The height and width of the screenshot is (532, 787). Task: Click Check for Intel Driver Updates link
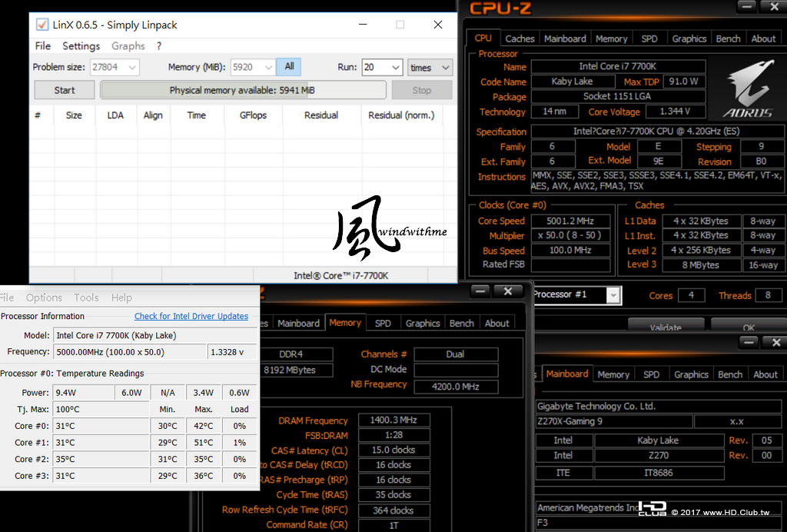click(x=191, y=316)
